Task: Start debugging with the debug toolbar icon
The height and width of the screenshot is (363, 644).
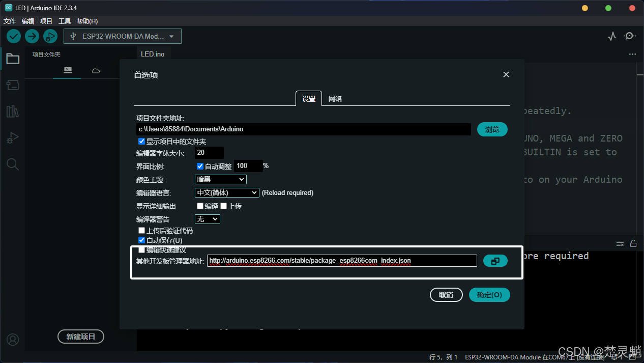Action: click(50, 36)
